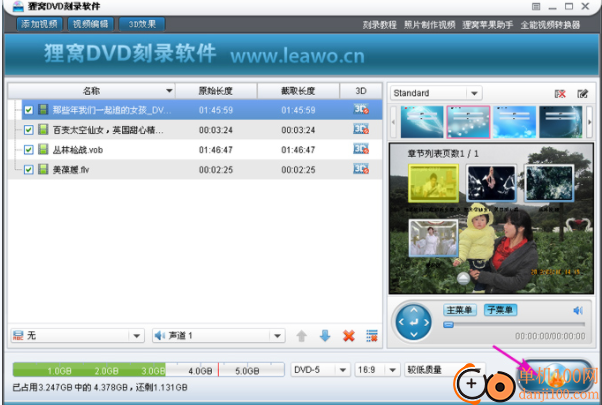Select the yellow highlighted chapter thumbnail in preview
The width and height of the screenshot is (602, 405).
[x=433, y=183]
